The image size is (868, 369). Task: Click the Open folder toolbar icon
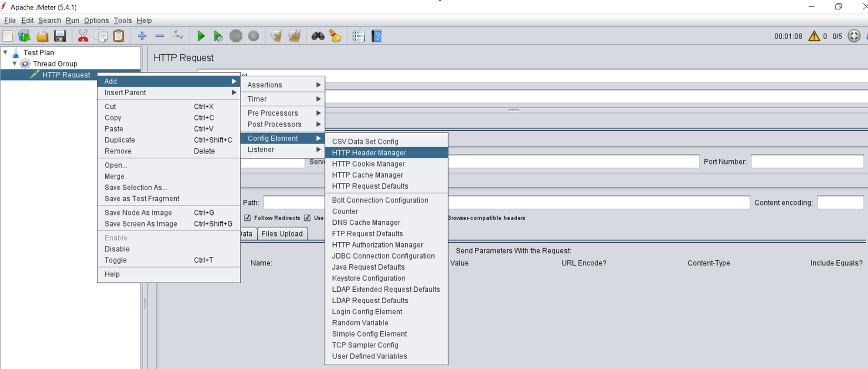click(x=42, y=36)
